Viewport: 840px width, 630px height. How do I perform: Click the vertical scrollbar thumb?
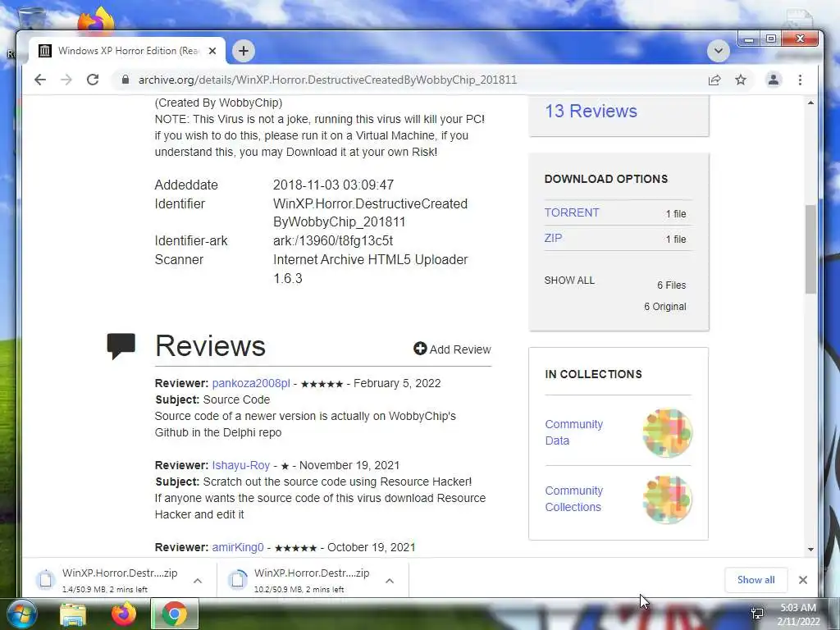(x=811, y=249)
